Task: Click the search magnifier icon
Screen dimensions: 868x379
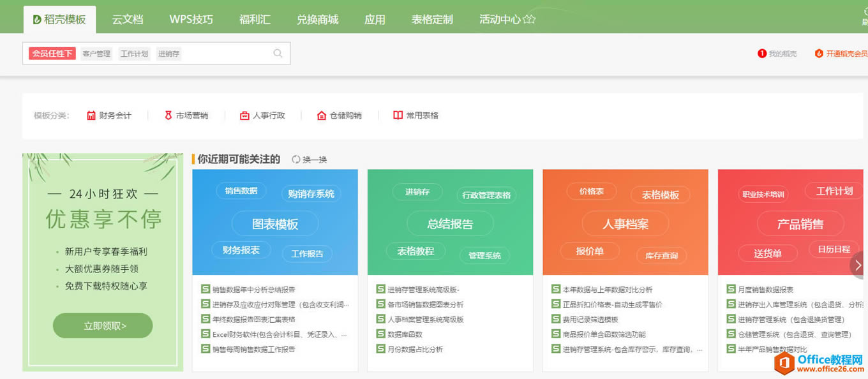Action: [x=278, y=54]
